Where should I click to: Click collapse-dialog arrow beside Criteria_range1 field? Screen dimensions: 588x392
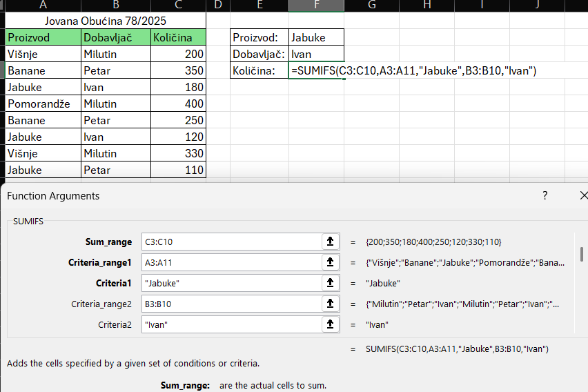(330, 262)
